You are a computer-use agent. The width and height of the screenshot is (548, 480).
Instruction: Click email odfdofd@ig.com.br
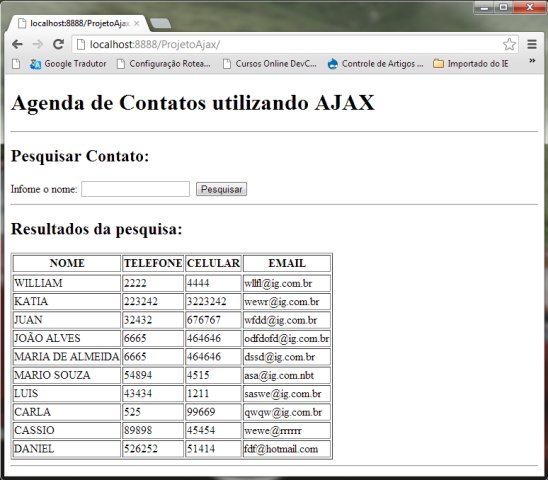click(287, 338)
